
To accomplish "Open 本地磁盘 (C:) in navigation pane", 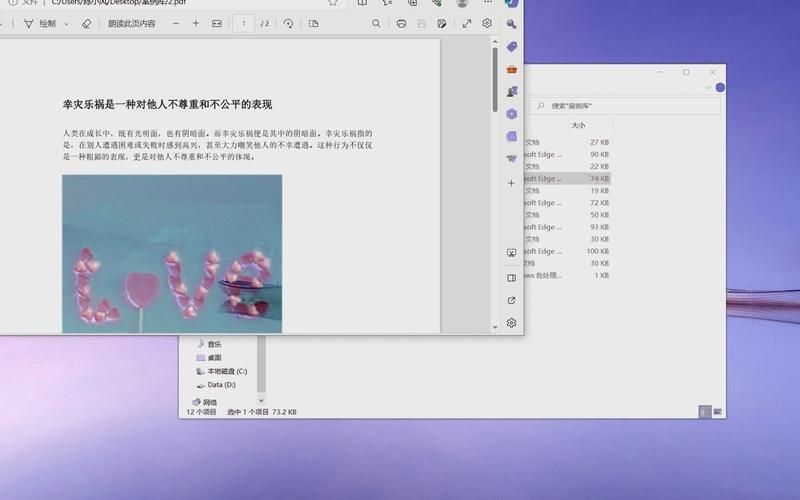I will coord(221,371).
